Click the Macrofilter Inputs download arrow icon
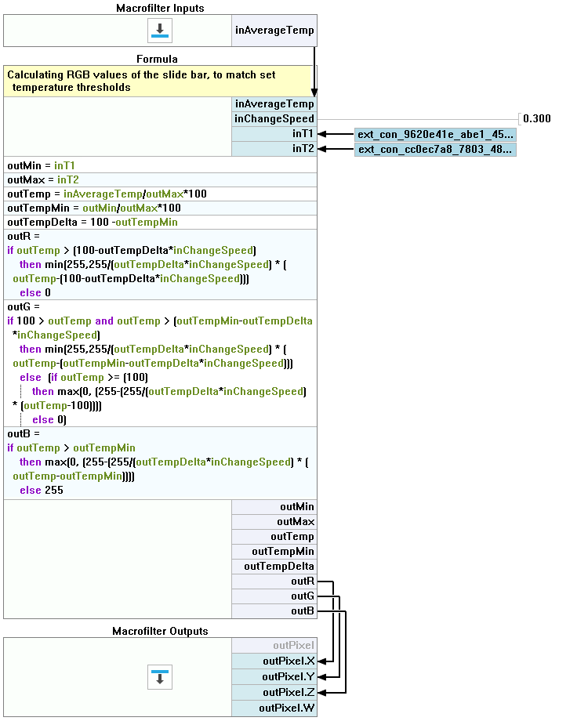The width and height of the screenshot is (588, 721). point(160,31)
